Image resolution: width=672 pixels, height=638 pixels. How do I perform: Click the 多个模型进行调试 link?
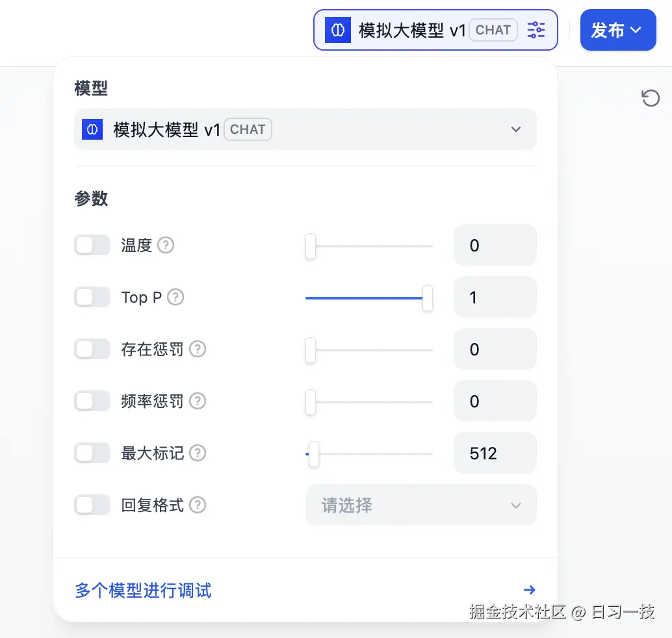[x=144, y=591]
